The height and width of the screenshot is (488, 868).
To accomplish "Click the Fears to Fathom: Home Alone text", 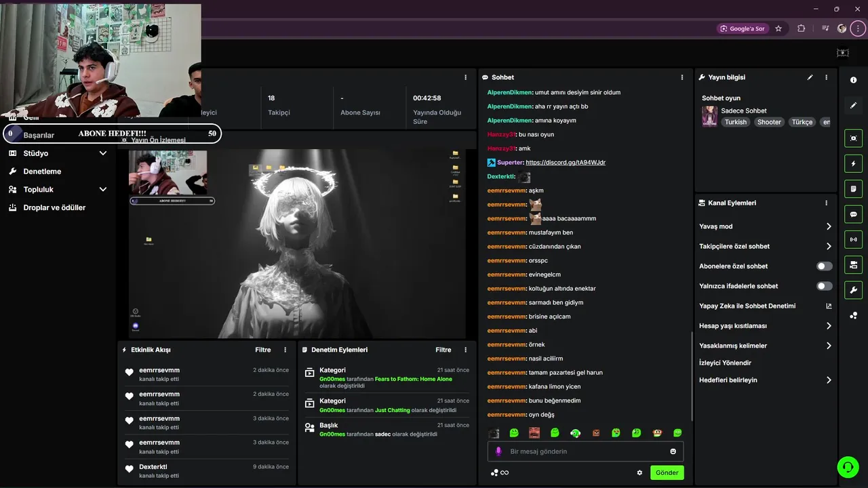I will [414, 379].
